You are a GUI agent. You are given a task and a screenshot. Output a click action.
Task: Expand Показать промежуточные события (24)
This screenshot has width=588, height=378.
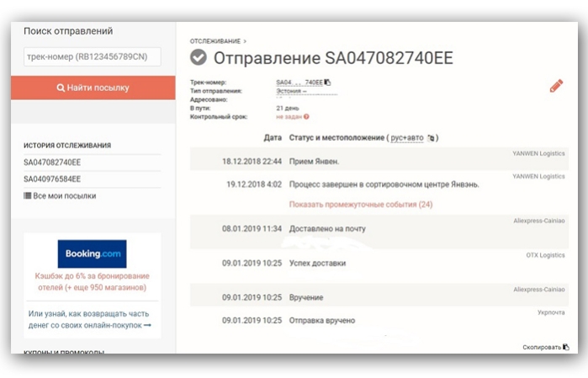click(361, 205)
